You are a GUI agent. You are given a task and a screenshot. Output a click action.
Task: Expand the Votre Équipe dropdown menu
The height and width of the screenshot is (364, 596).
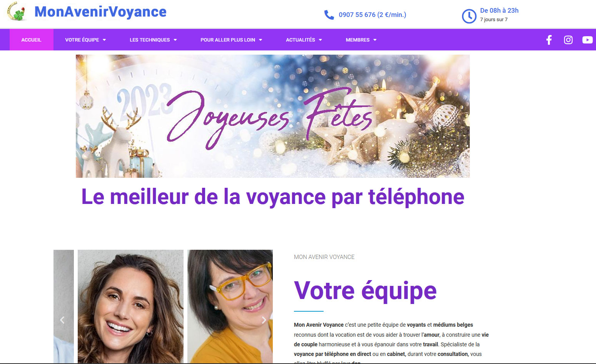(x=85, y=40)
